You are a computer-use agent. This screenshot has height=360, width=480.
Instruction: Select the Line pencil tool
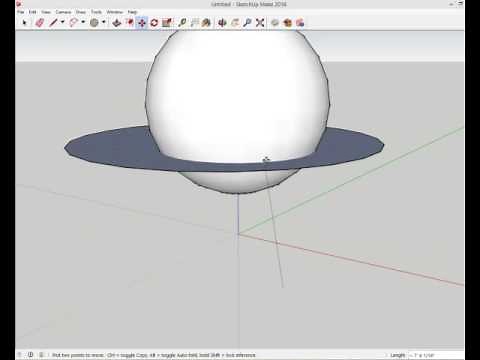click(x=53, y=23)
